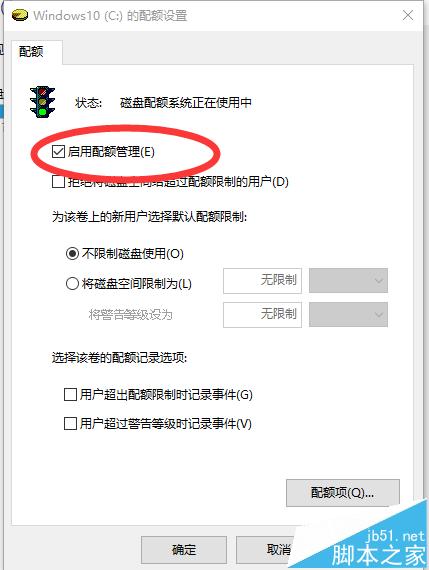
Task: Select the 配额 tab
Action: pyautogui.click(x=31, y=52)
